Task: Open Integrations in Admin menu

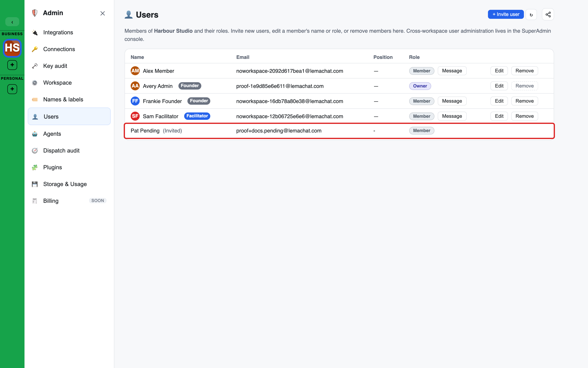Action: [69, 32]
